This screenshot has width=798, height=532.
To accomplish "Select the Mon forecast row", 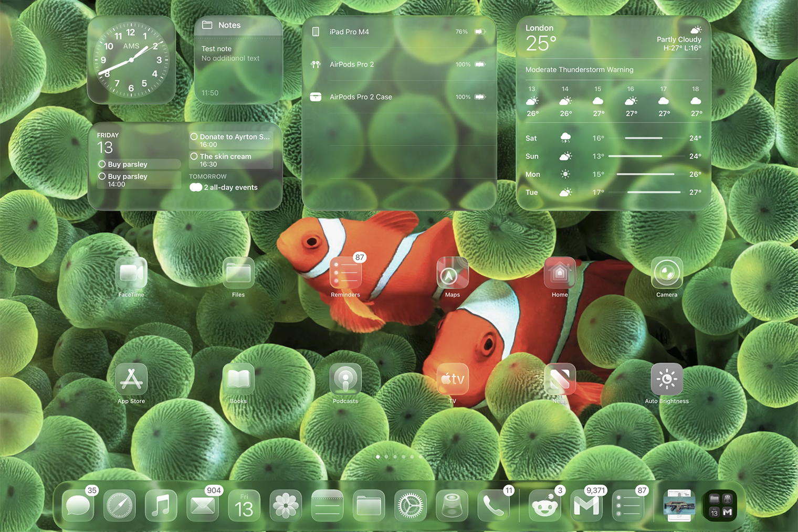I will click(613, 174).
